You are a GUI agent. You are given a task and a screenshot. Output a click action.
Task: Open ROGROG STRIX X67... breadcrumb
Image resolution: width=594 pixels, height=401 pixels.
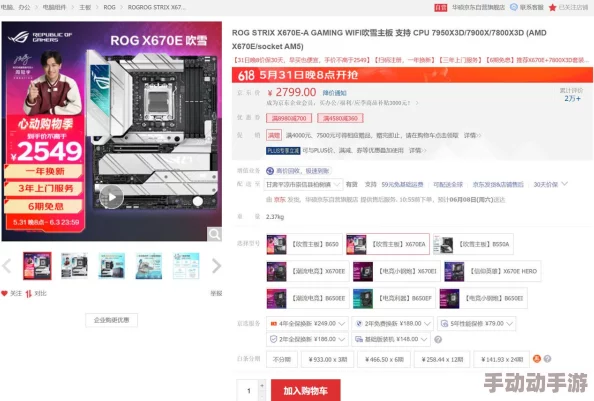(x=156, y=7)
